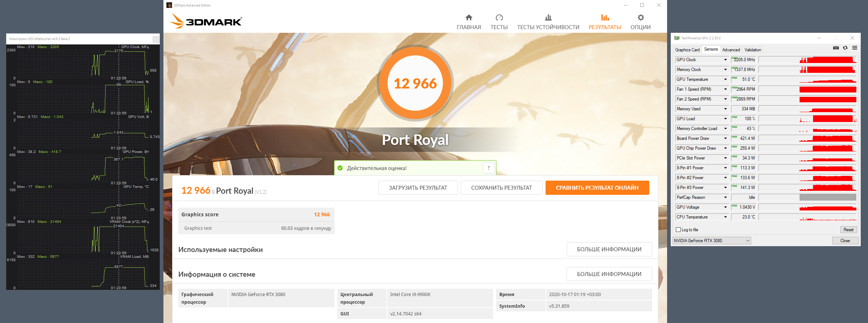Open the NVIDIA GeForce RTX 3080 GPU selector
868x323 pixels.
pyautogui.click(x=712, y=241)
